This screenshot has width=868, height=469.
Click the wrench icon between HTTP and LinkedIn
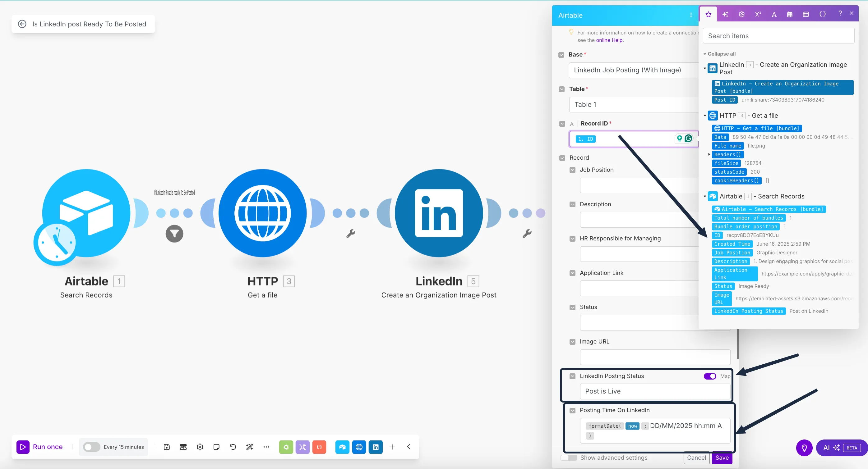click(350, 233)
